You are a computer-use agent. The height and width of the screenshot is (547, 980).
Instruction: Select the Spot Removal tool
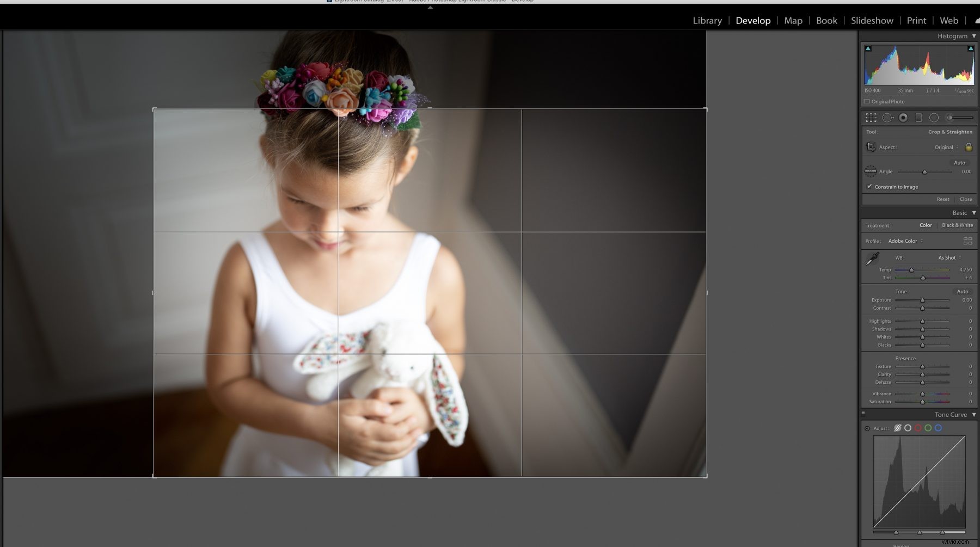887,118
